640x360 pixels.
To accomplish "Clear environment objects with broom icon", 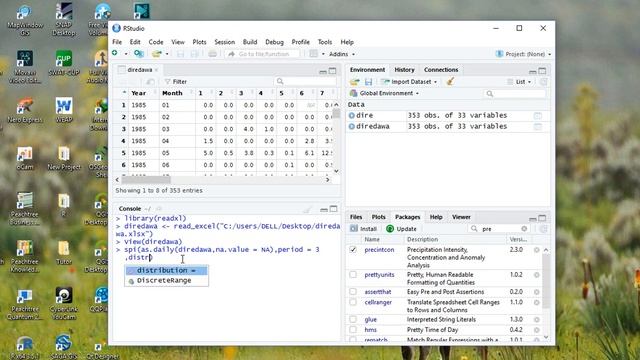I will tap(450, 82).
